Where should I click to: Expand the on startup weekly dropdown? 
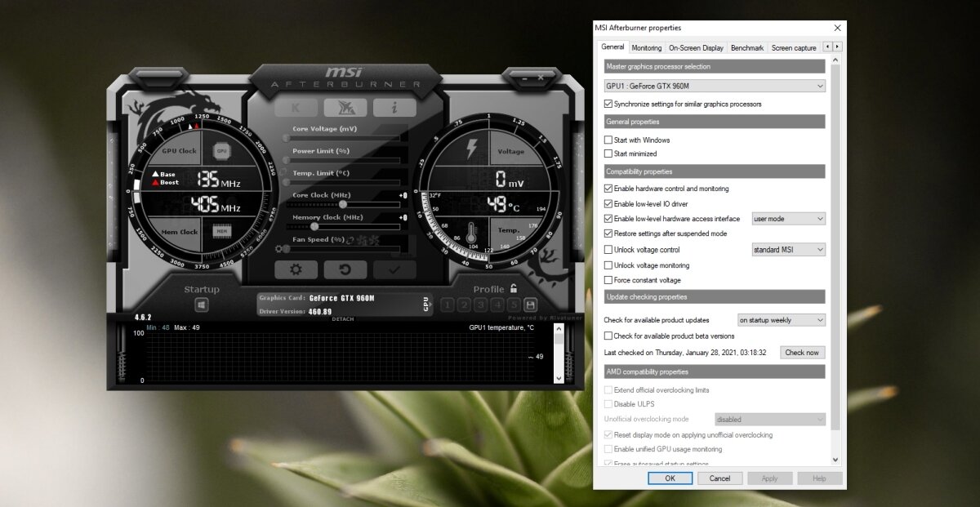click(x=781, y=320)
